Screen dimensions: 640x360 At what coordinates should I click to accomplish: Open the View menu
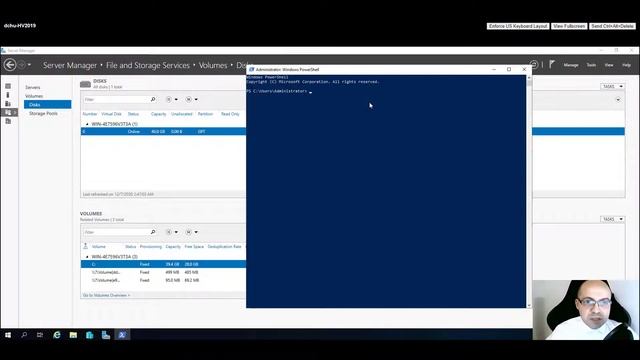[609, 65]
